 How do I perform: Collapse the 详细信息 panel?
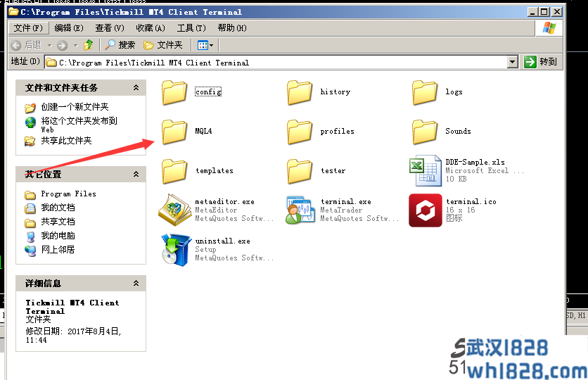pyautogui.click(x=136, y=283)
